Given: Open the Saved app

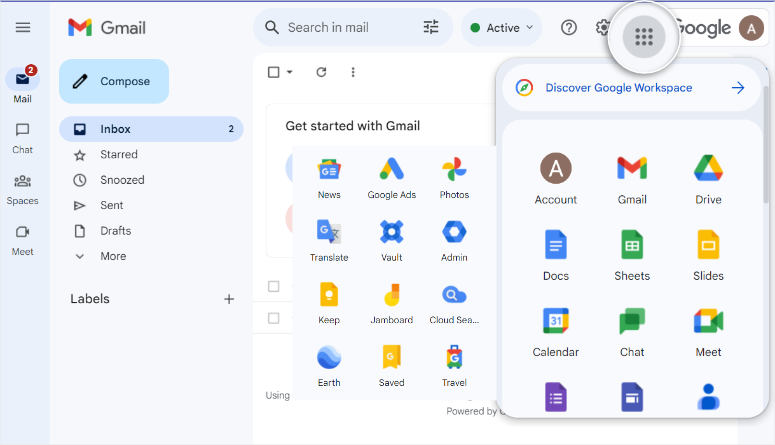Looking at the screenshot, I should point(391,366).
